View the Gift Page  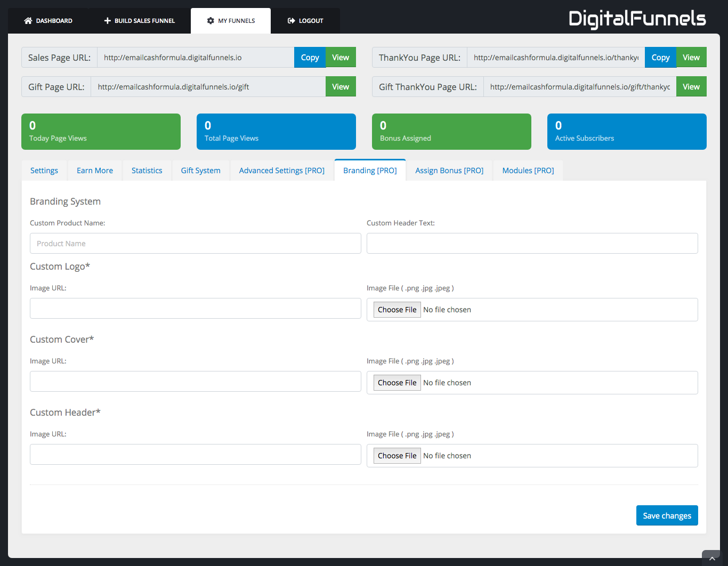click(341, 87)
